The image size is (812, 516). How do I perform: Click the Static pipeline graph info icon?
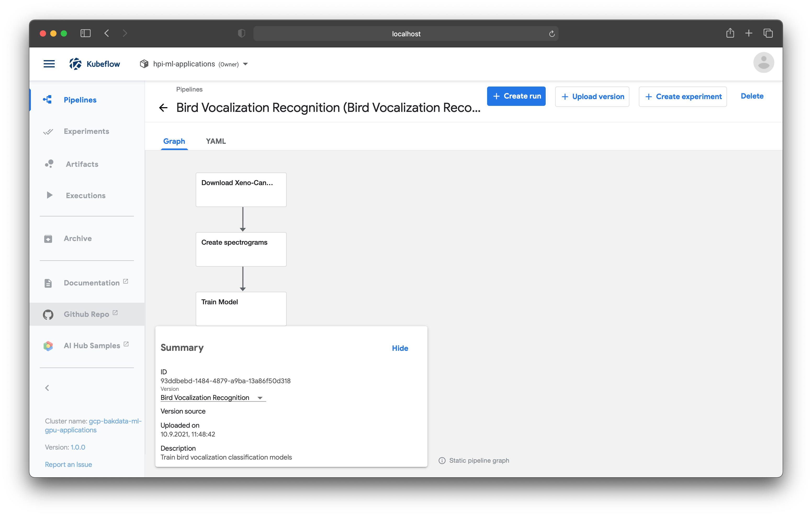442,460
